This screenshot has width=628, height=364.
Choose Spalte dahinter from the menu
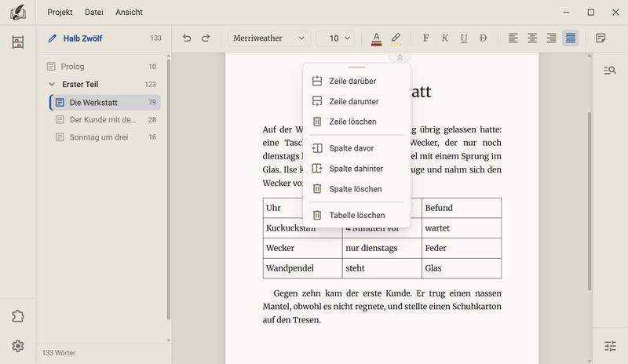click(356, 169)
